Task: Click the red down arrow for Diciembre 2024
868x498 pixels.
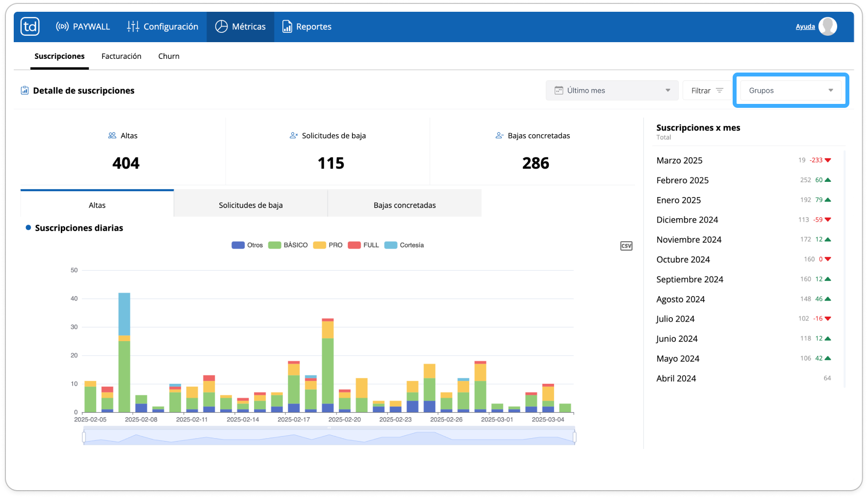Action: 828,220
